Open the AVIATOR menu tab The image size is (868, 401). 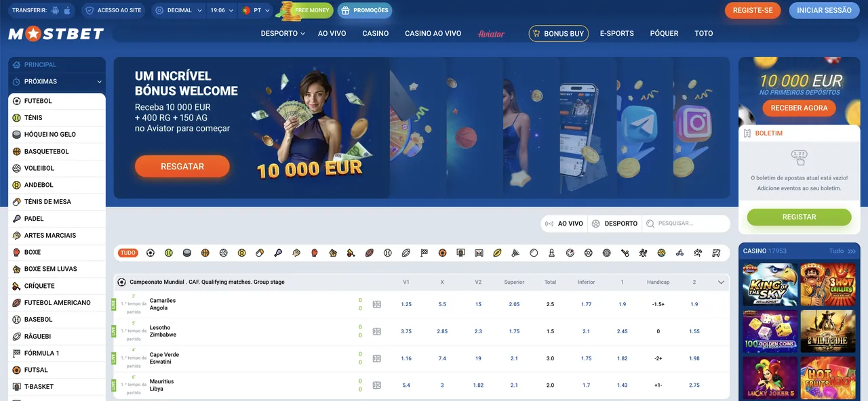pyautogui.click(x=490, y=33)
